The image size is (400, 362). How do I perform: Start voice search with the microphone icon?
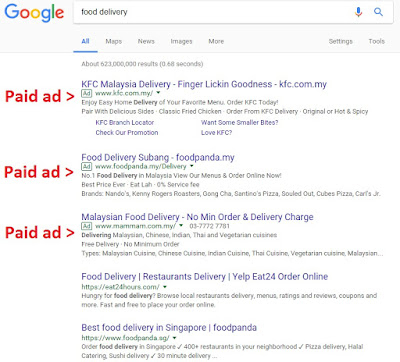(x=358, y=12)
